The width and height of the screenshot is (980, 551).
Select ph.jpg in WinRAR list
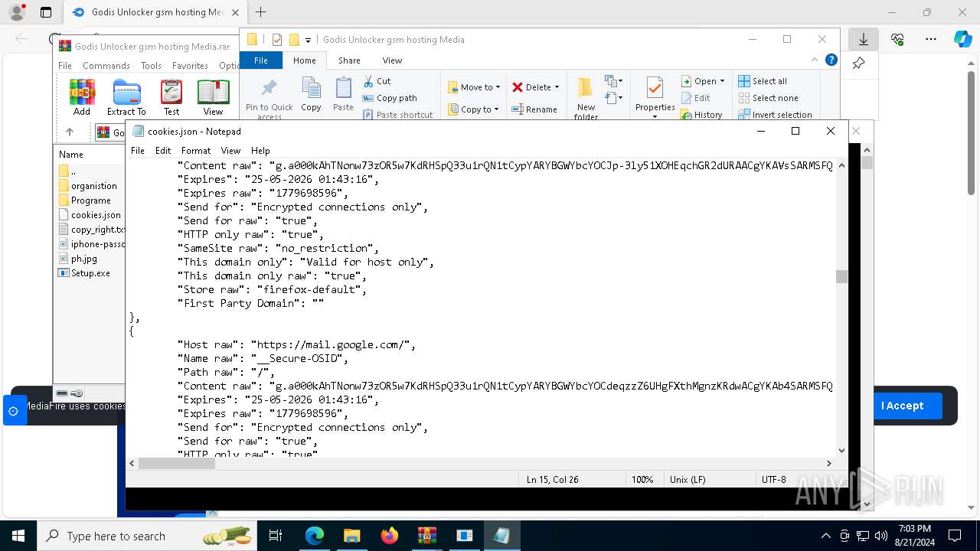coord(80,259)
